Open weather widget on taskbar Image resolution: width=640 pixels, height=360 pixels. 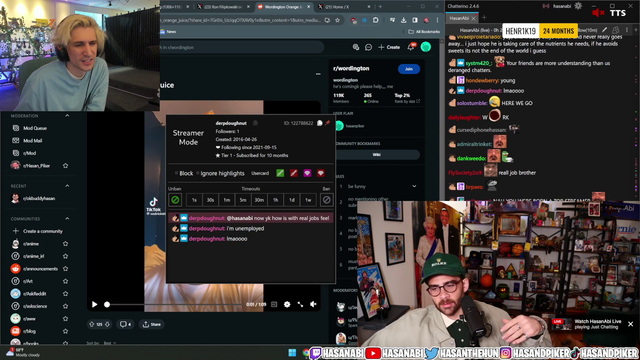22,353
